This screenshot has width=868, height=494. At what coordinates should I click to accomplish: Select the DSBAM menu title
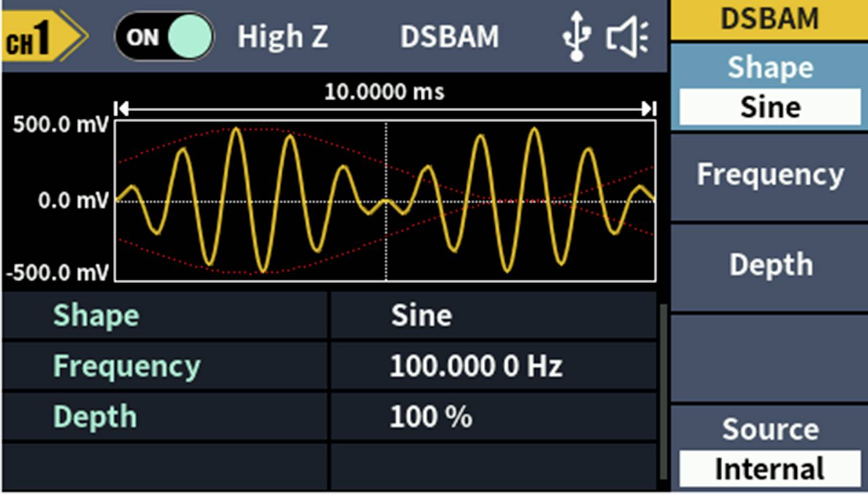(768, 19)
